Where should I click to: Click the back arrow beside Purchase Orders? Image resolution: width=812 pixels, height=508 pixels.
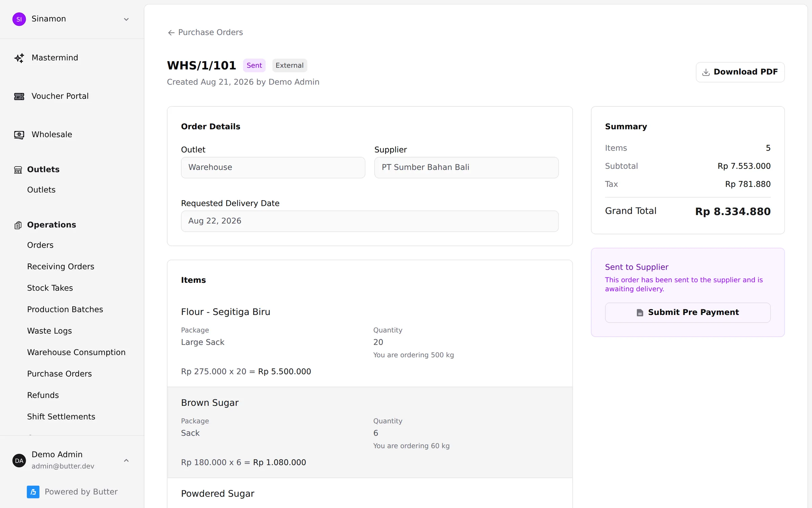click(x=171, y=33)
